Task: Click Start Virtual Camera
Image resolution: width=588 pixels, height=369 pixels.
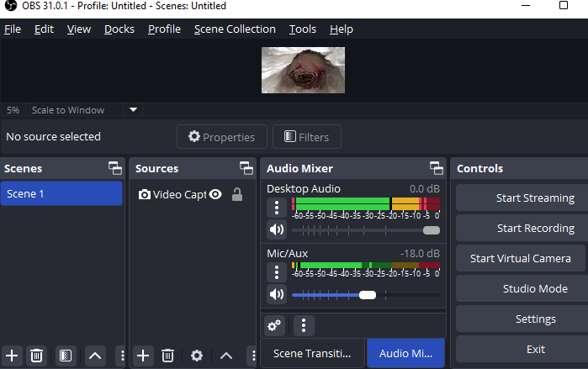Action: (521, 258)
